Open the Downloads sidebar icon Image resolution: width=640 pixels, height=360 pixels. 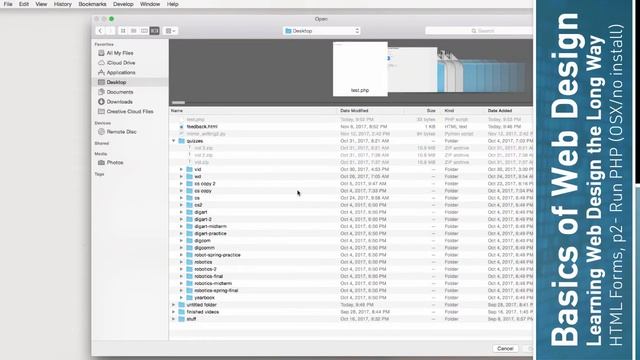[x=101, y=102]
